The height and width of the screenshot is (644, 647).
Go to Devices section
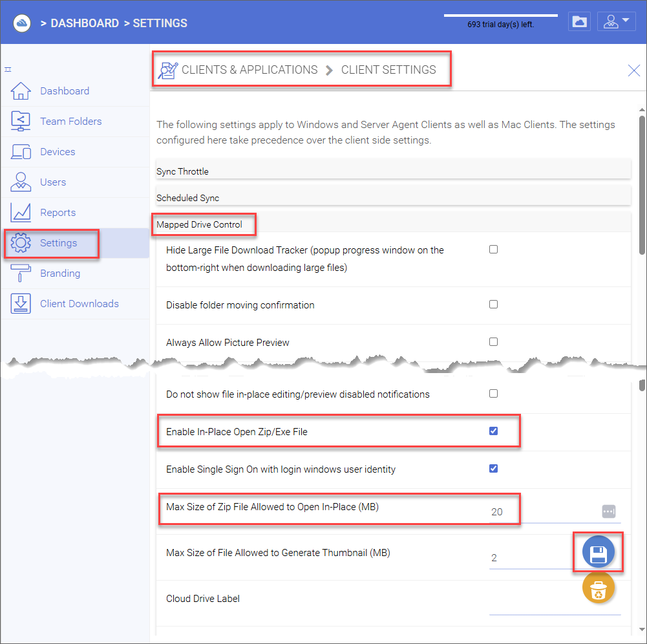[58, 152]
